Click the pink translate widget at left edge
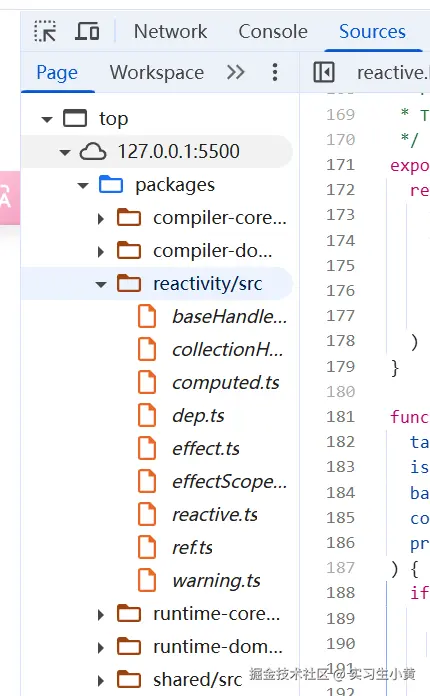The width and height of the screenshot is (430, 696). [x=9, y=198]
